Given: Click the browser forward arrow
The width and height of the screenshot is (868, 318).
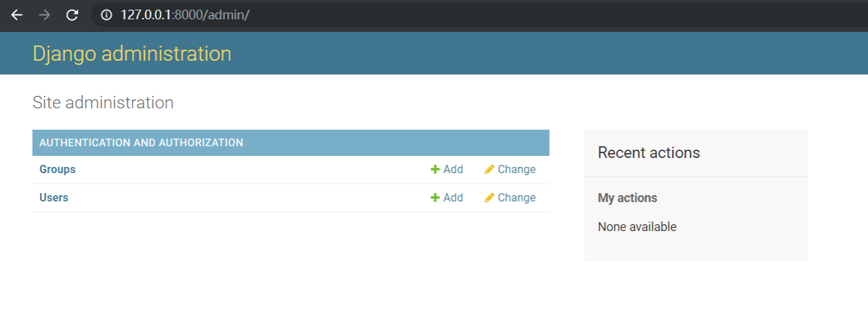Looking at the screenshot, I should point(44,14).
